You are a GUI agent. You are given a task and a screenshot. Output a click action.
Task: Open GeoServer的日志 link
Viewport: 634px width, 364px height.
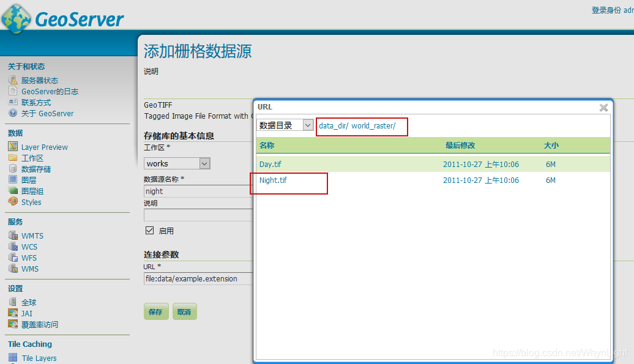50,91
